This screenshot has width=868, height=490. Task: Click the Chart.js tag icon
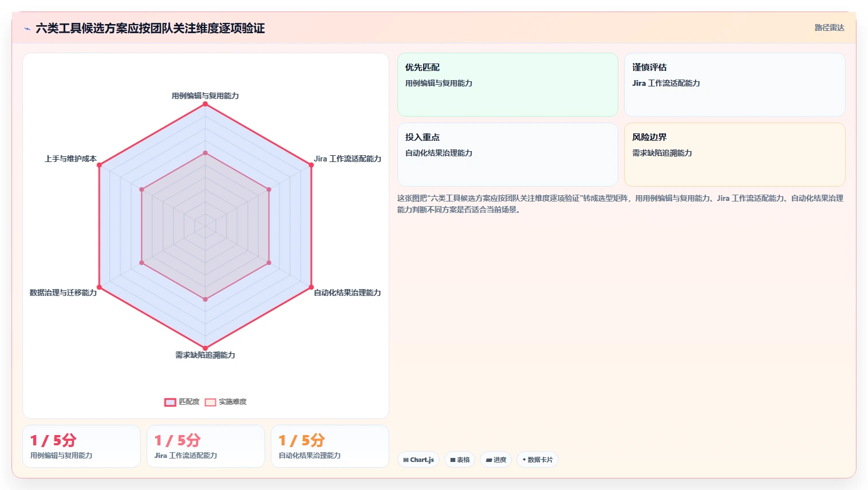(406, 460)
